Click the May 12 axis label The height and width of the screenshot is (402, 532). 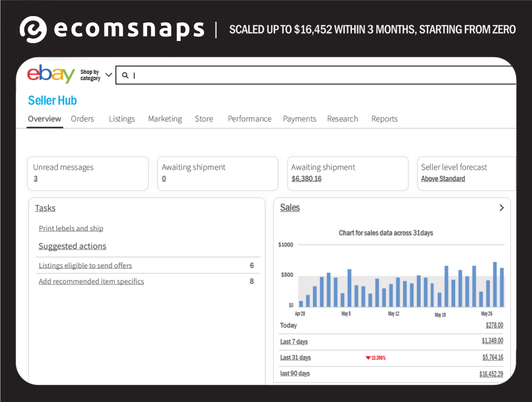click(x=394, y=314)
